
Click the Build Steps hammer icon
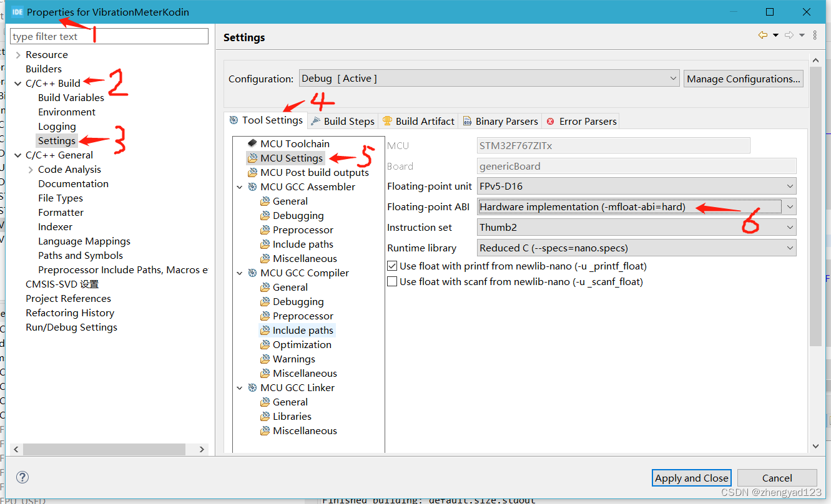[316, 121]
